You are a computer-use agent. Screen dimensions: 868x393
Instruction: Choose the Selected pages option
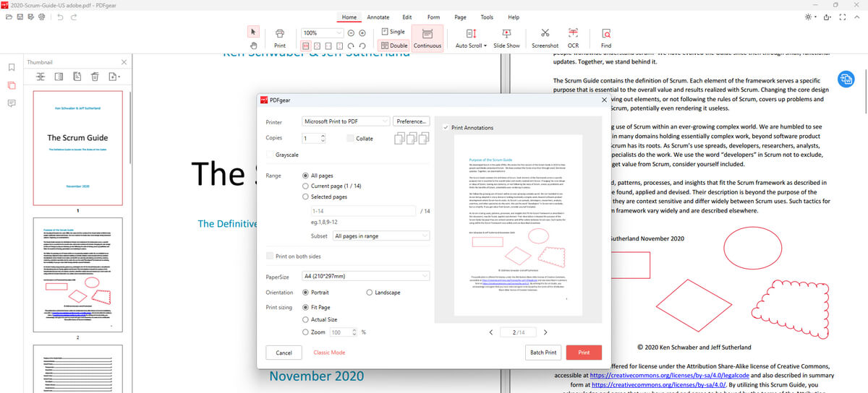pyautogui.click(x=305, y=196)
